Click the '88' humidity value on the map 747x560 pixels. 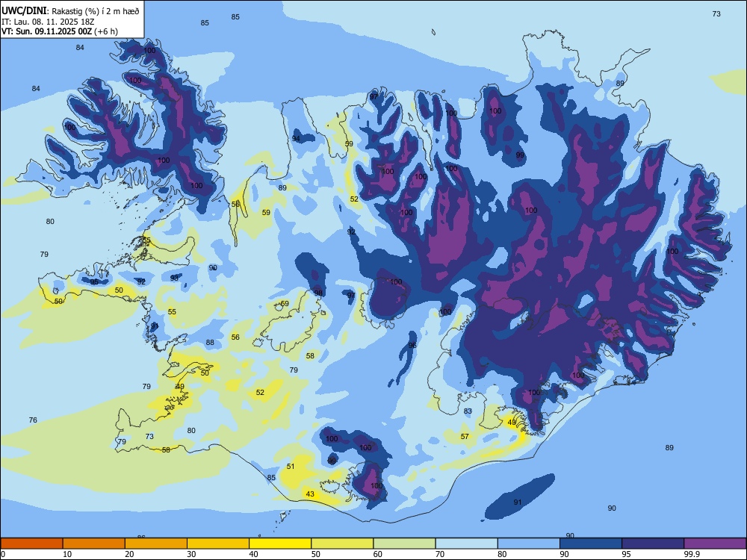210,343
